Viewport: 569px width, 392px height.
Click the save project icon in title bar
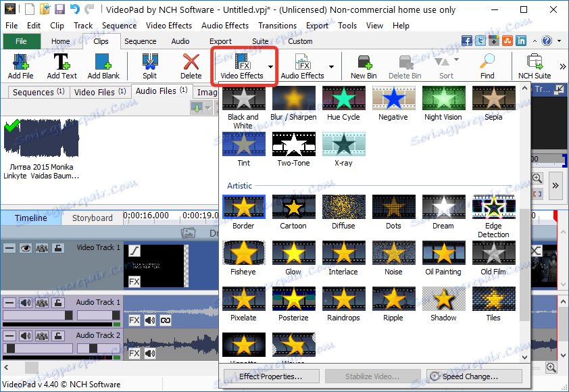coord(59,9)
